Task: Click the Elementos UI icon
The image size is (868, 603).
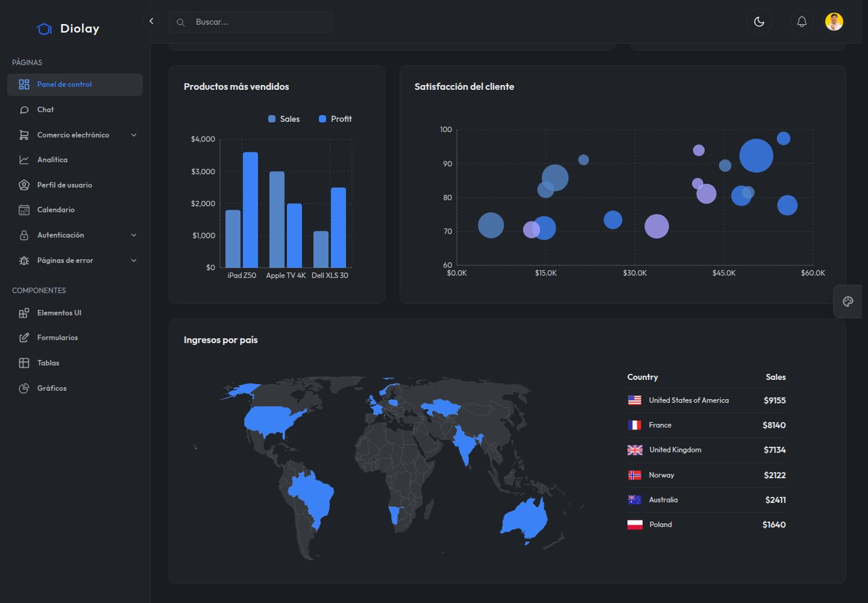Action: pyautogui.click(x=24, y=313)
